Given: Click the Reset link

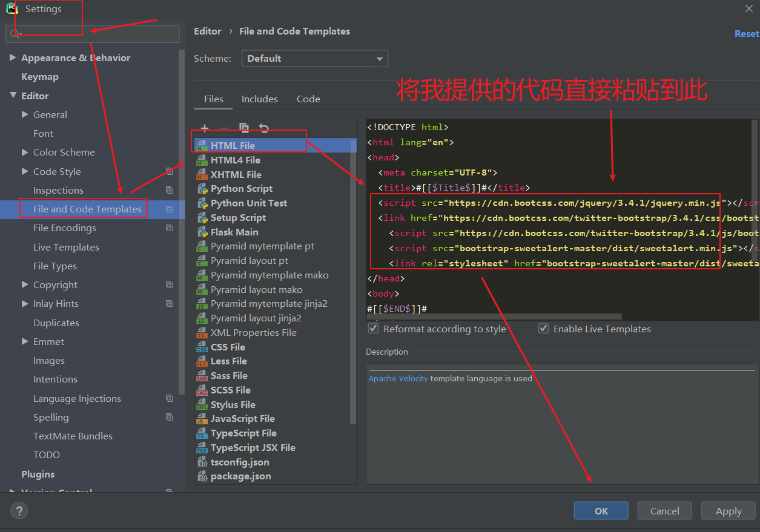Looking at the screenshot, I should coord(746,34).
